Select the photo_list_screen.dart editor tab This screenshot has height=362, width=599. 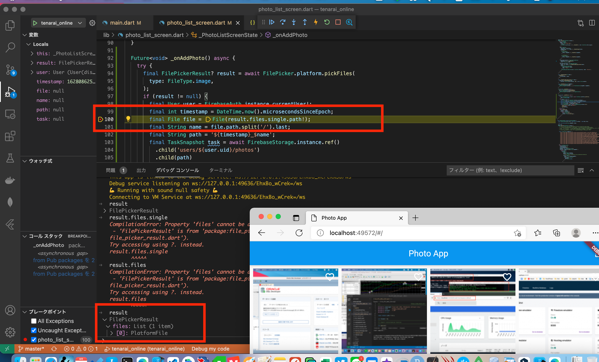coord(199,23)
